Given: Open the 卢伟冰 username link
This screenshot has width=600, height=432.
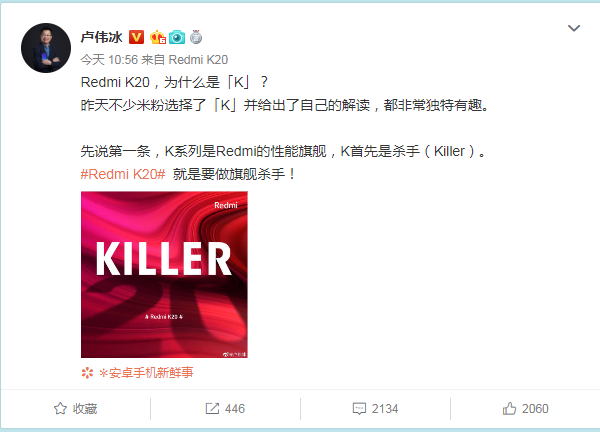Looking at the screenshot, I should (101, 37).
